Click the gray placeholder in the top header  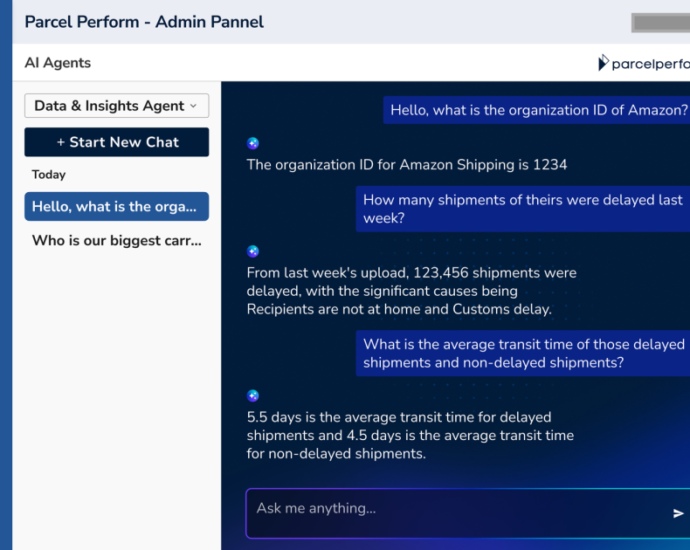pyautogui.click(x=661, y=23)
